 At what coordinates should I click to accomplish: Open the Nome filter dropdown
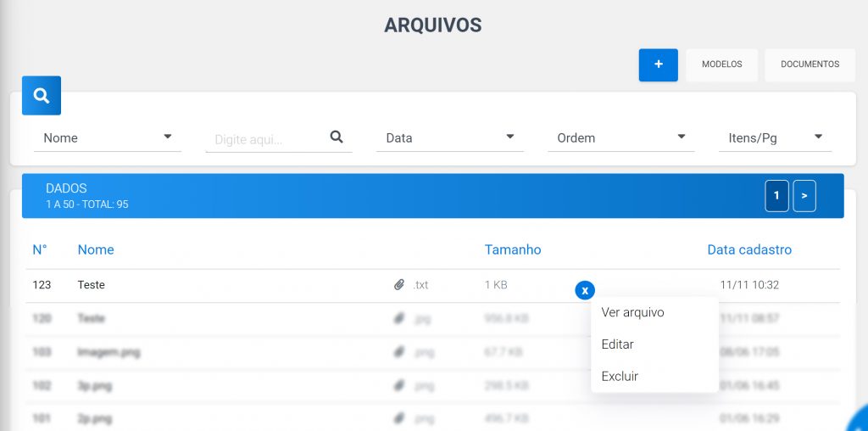pyautogui.click(x=108, y=138)
